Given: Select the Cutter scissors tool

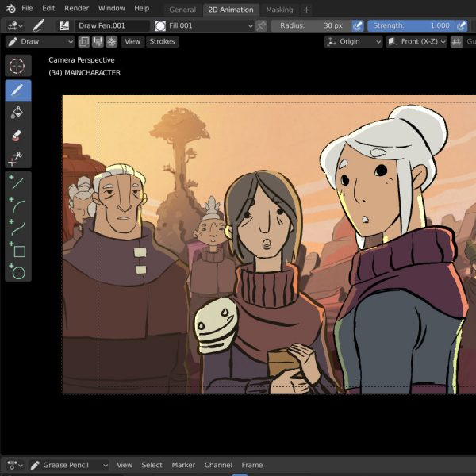Looking at the screenshot, I should click(18, 159).
